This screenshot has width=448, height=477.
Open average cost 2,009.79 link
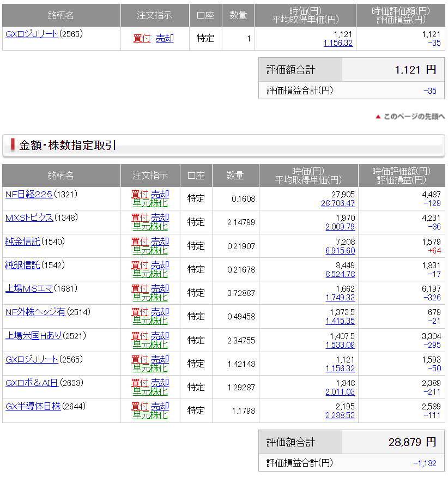pyautogui.click(x=340, y=227)
